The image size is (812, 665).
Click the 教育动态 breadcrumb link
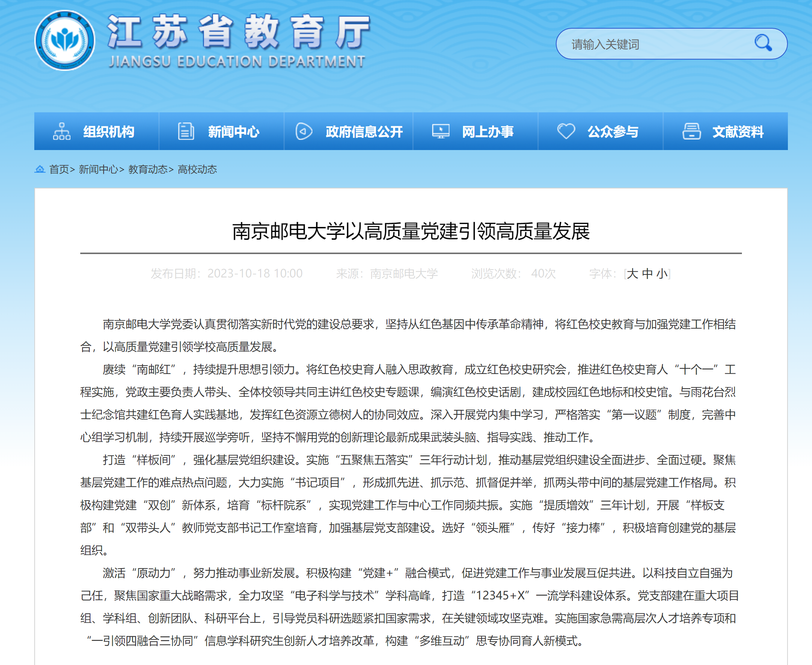tap(148, 169)
